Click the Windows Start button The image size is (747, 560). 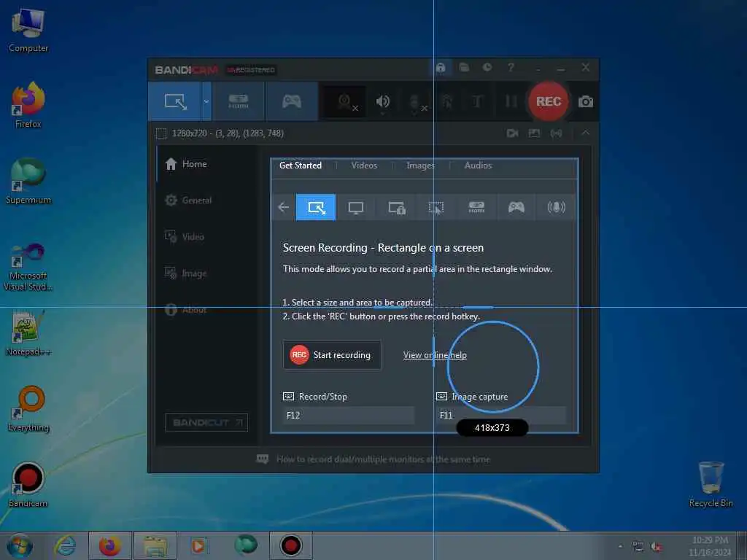click(20, 545)
